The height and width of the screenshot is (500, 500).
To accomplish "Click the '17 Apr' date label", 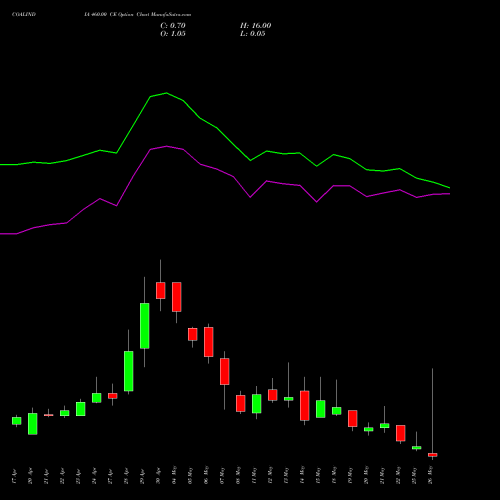I will coord(14,476).
